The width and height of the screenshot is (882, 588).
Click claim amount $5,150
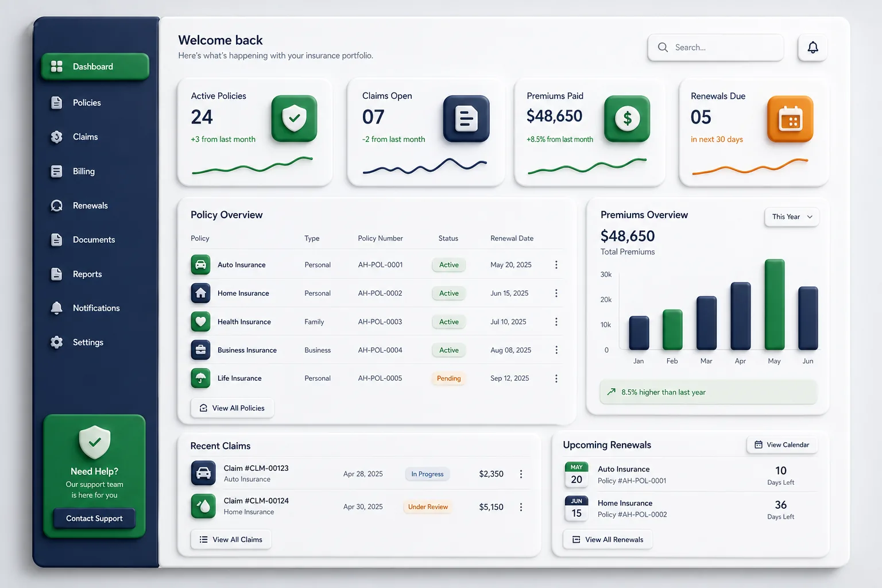point(491,507)
